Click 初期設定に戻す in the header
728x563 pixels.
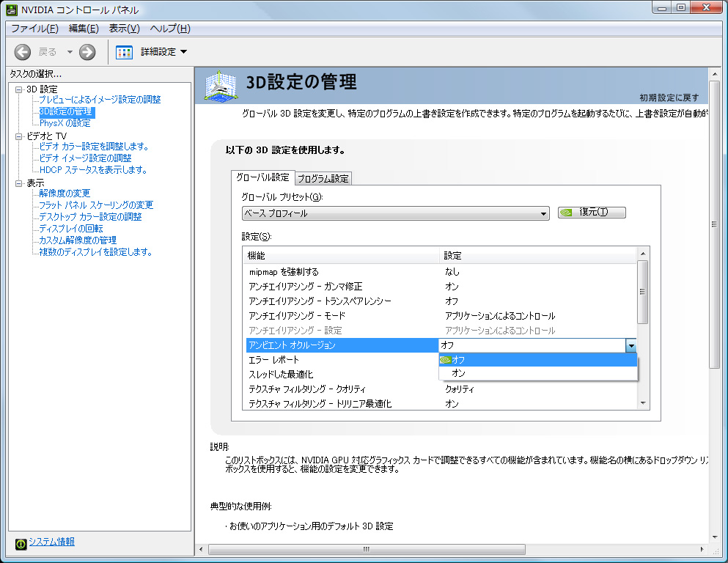pyautogui.click(x=669, y=97)
